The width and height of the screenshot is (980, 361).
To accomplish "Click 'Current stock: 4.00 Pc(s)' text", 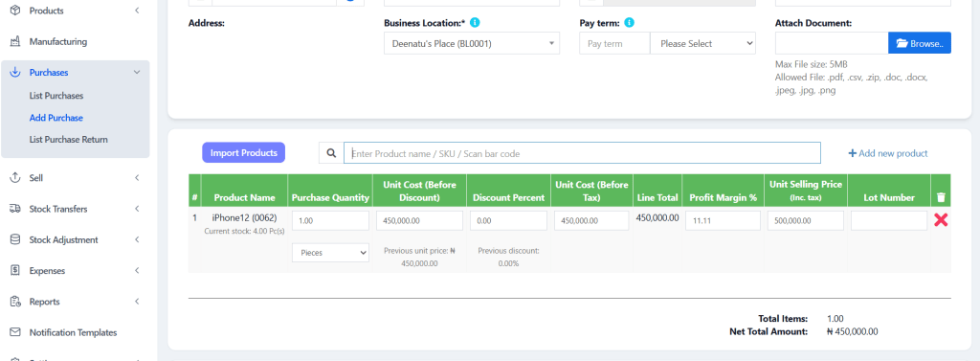I will (244, 231).
